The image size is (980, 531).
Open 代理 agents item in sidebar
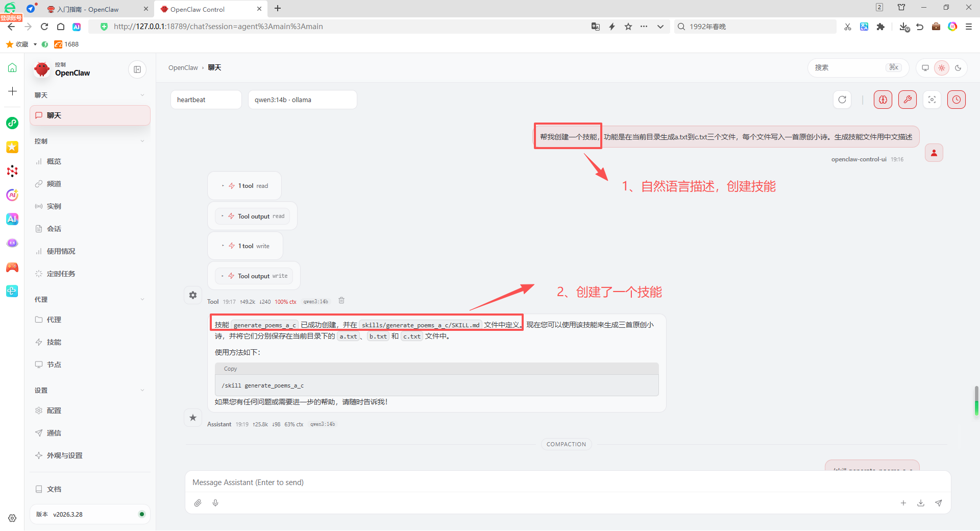pyautogui.click(x=90, y=320)
